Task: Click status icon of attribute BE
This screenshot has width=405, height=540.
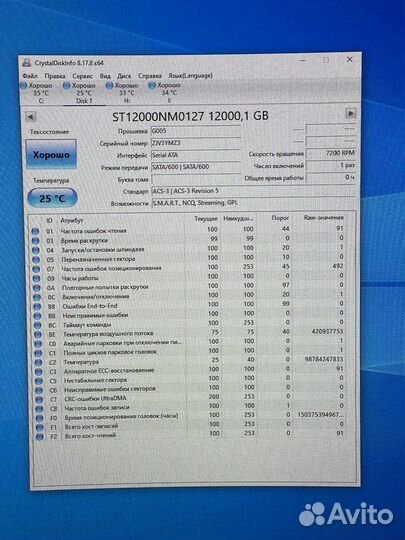Action: point(38,335)
